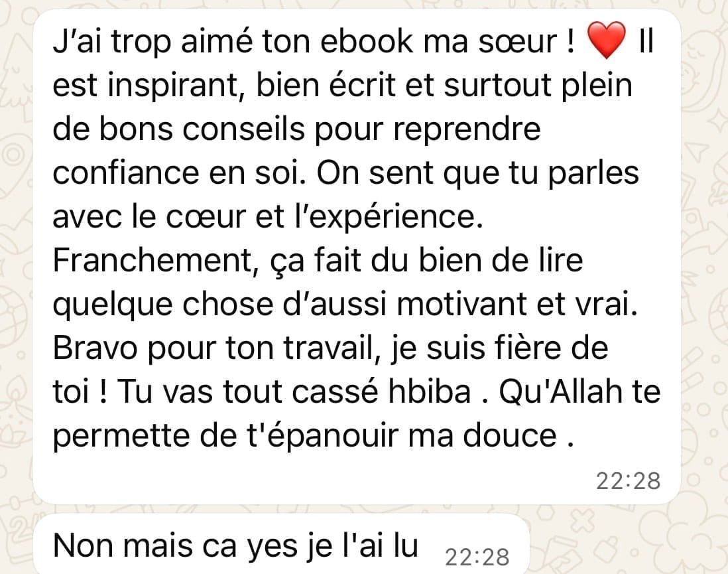Click the words "On sent que tu parles"

click(x=478, y=174)
